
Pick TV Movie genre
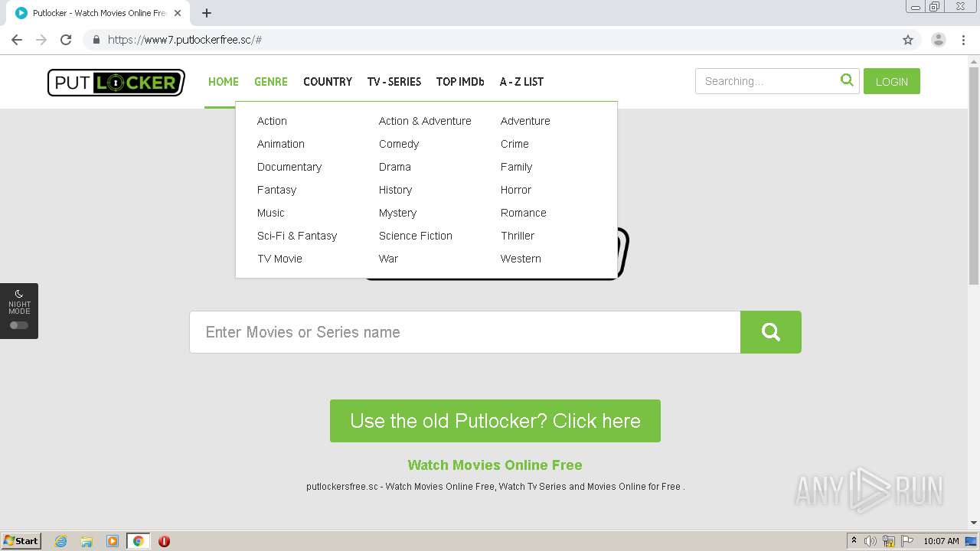(279, 259)
